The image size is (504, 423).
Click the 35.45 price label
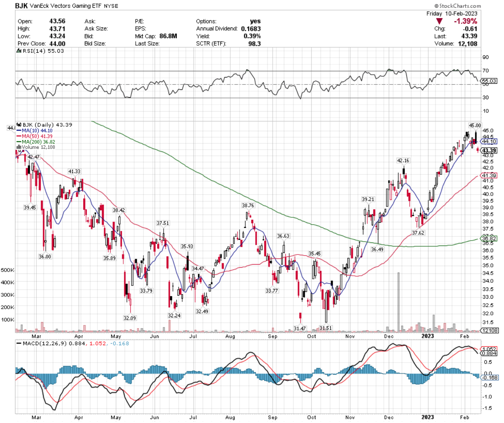point(315,254)
